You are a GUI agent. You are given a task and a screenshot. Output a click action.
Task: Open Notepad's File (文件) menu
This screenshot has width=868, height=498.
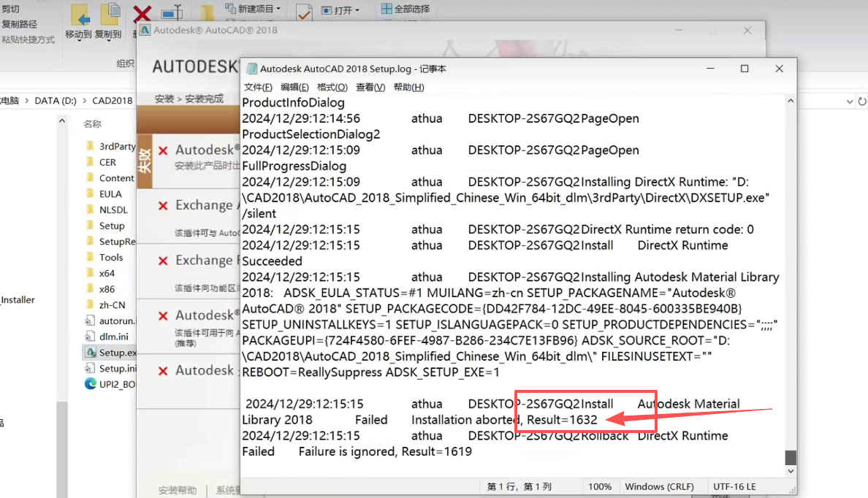pyautogui.click(x=258, y=88)
